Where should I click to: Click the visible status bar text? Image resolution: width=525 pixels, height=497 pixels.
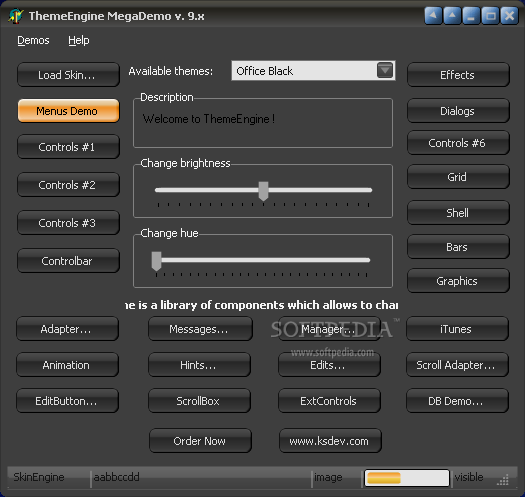point(469,477)
